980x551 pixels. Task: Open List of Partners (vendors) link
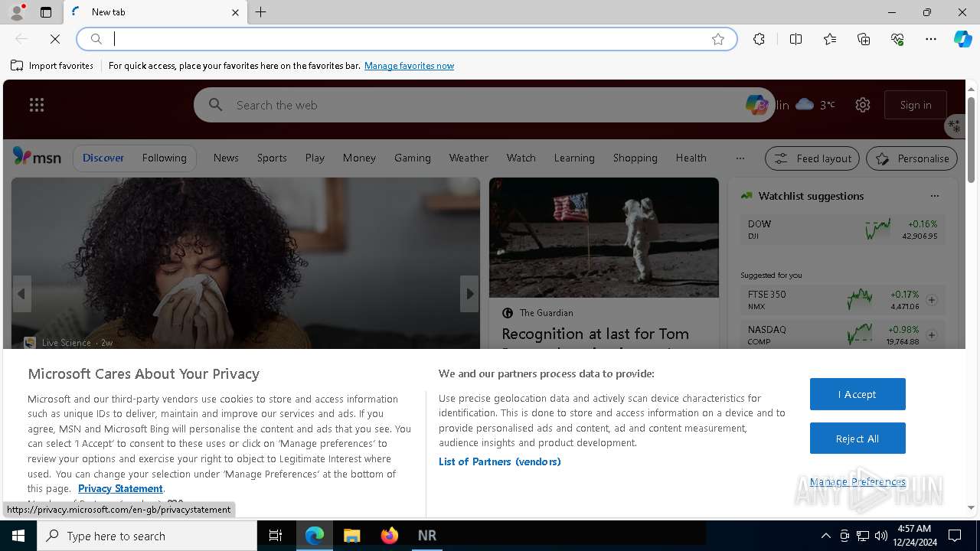(499, 461)
